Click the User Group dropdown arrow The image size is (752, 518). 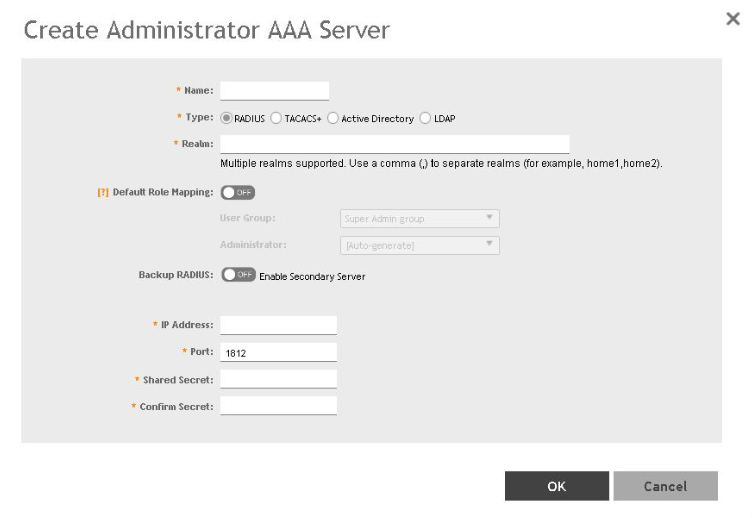click(x=489, y=217)
